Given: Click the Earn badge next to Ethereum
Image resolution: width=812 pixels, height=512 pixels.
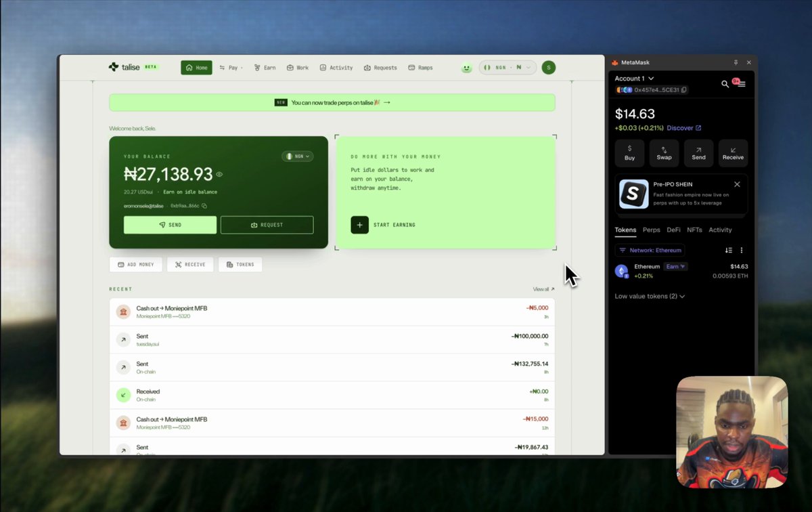Looking at the screenshot, I should 675,267.
